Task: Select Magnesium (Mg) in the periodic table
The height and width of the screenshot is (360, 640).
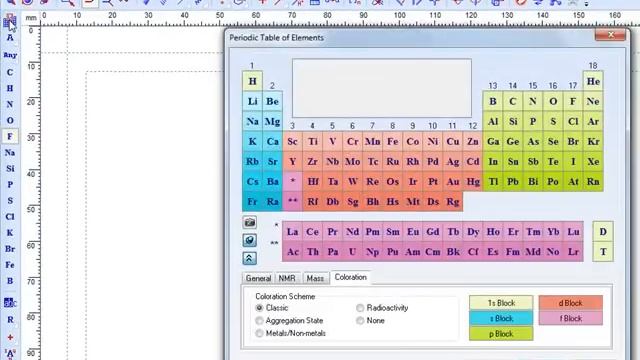Action: coord(272,122)
